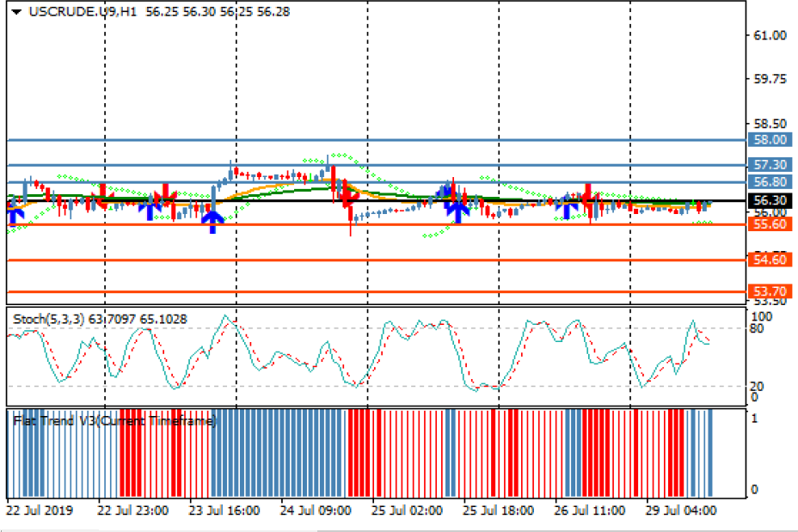Select the 56.80 blue price label
Screen dimensions: 798x532
tap(770, 181)
